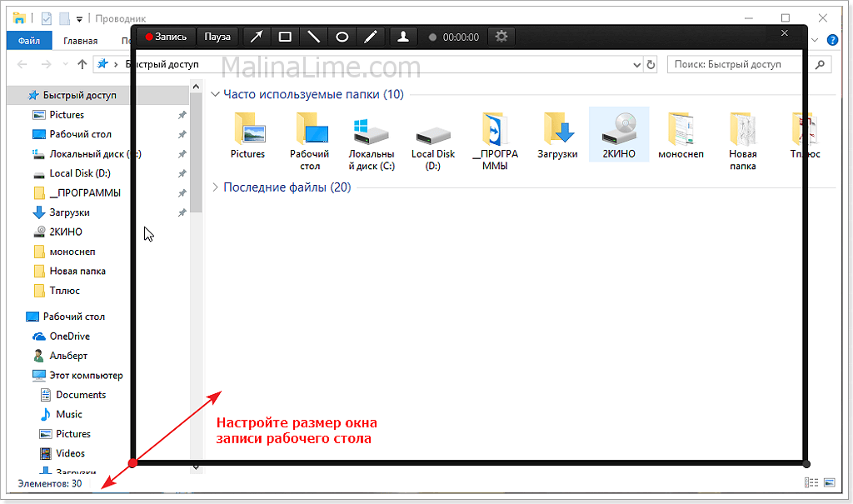Select the rectangle drawing tool
Screen dimensions: 853x504
[285, 37]
